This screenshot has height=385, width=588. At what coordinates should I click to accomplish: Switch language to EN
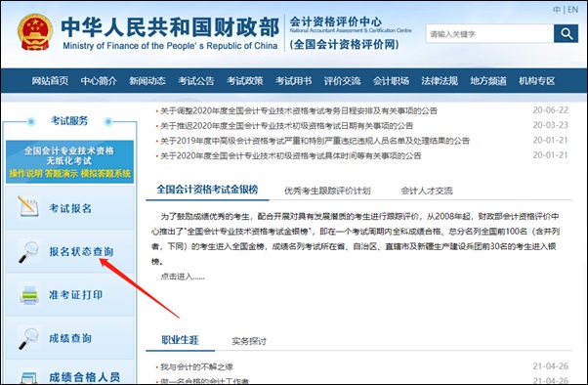click(x=572, y=10)
